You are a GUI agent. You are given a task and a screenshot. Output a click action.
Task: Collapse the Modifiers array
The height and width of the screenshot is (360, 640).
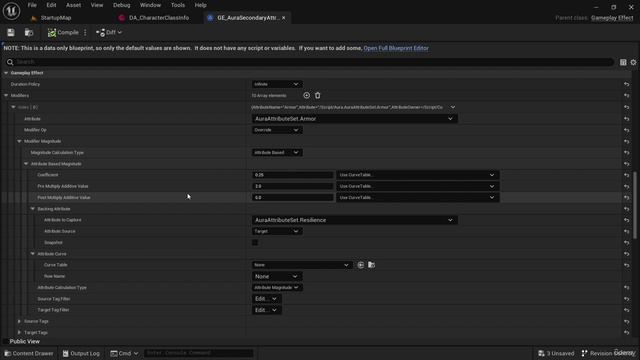tap(6, 96)
